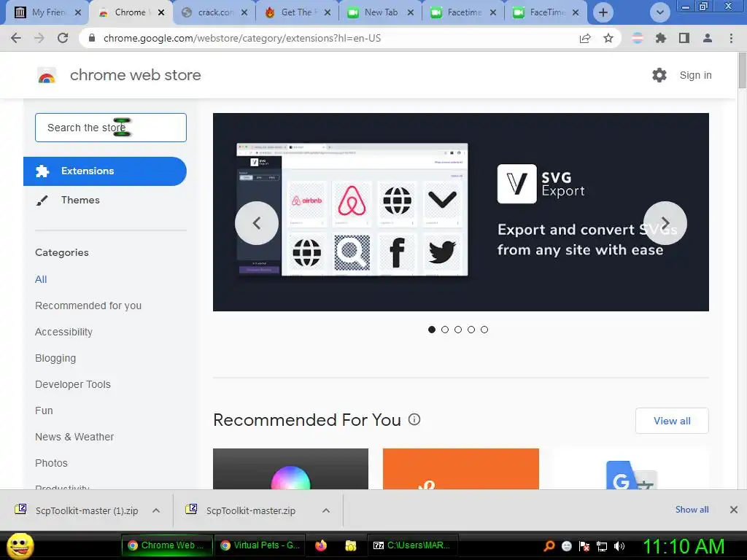The image size is (747, 560).
Task: Open the Extensions puzzle-piece menu
Action: pos(660,38)
